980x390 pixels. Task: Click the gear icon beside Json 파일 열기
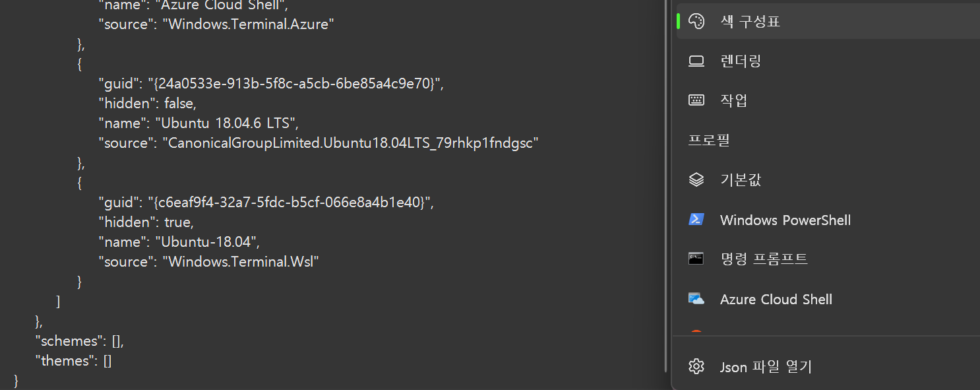696,366
